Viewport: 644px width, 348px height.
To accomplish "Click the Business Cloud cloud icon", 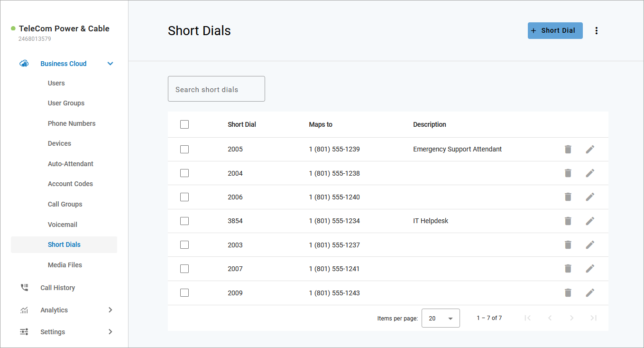I will [x=24, y=64].
